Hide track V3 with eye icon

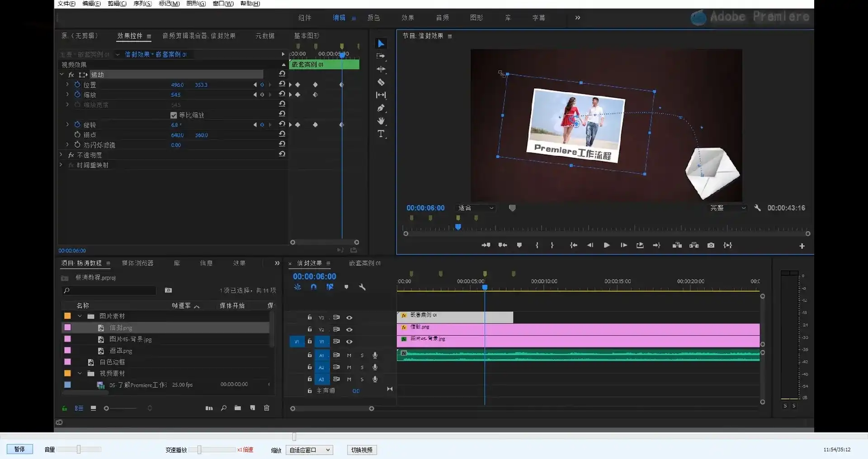tap(349, 318)
